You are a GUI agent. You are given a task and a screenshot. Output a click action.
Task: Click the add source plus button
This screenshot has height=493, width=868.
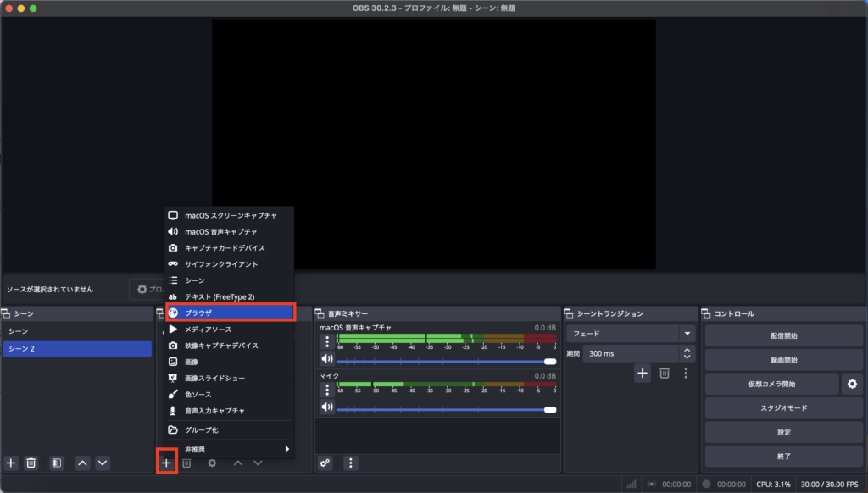tap(167, 463)
